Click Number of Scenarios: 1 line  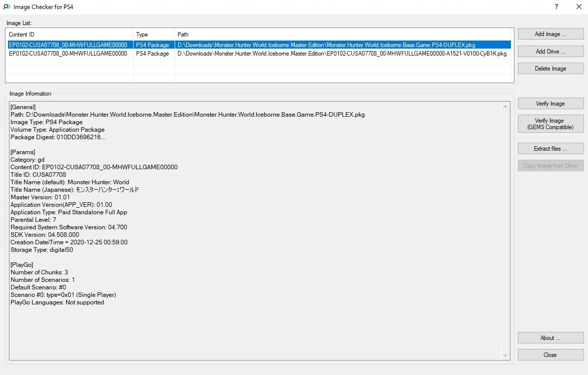43,280
